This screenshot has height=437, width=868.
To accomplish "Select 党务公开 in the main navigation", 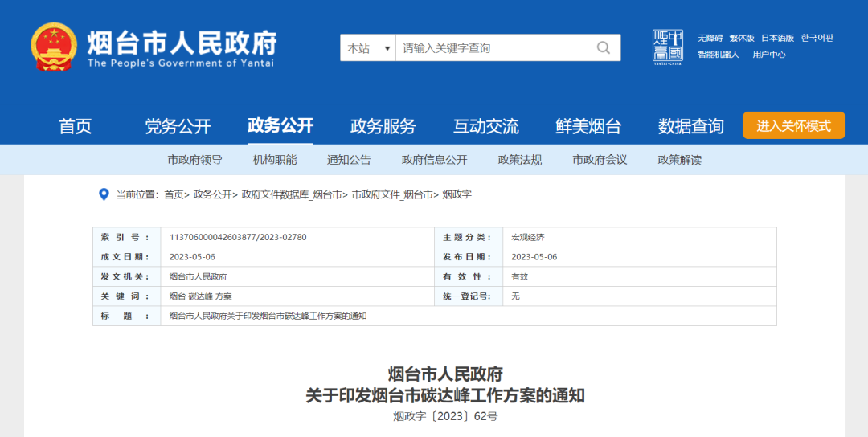I will pyautogui.click(x=178, y=126).
